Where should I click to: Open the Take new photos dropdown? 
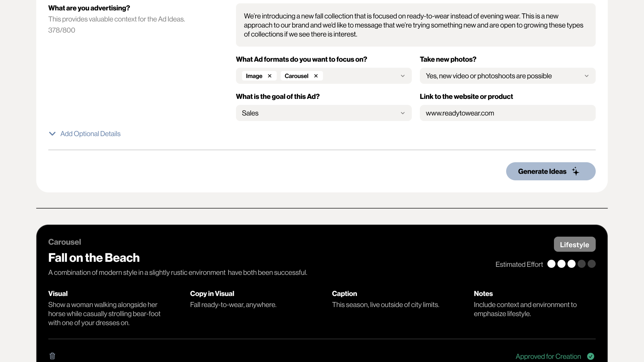click(507, 76)
